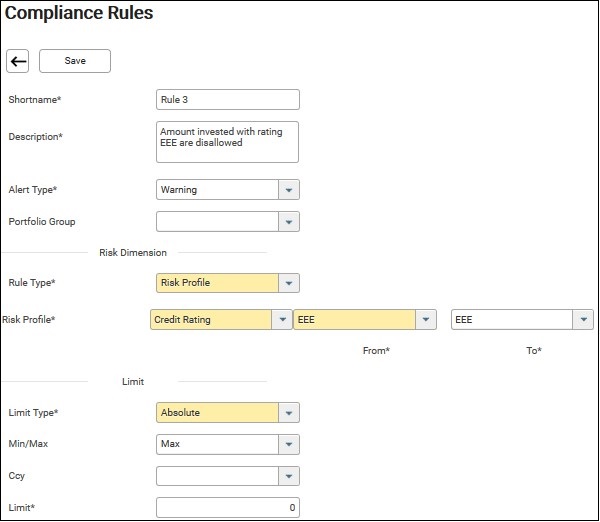
Task: Click the Max value combo box
Action: pos(216,443)
